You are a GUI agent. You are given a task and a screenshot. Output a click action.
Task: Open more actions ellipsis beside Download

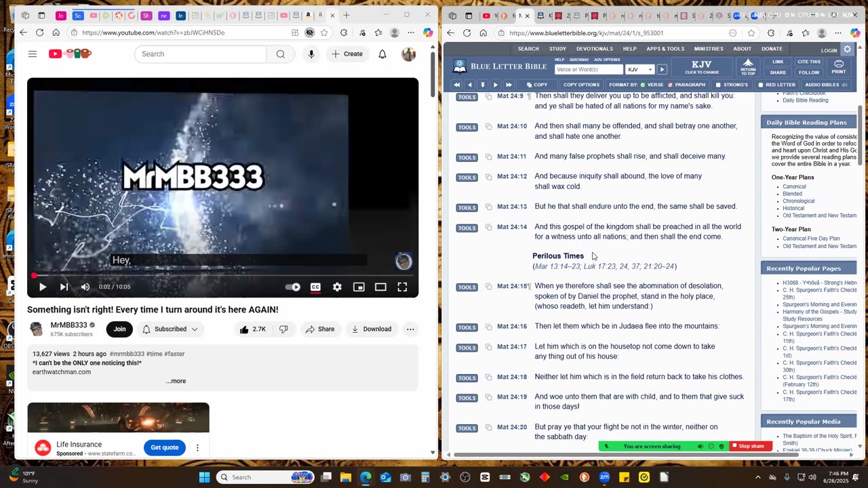(410, 329)
